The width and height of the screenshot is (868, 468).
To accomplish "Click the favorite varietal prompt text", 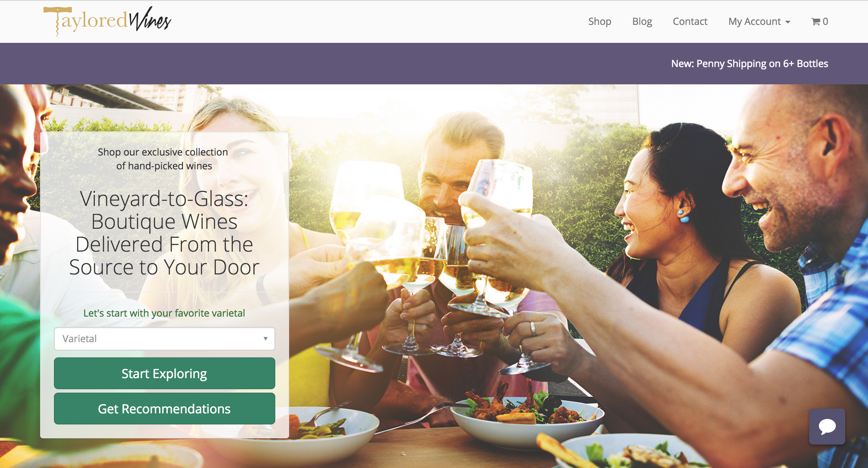I will [164, 313].
